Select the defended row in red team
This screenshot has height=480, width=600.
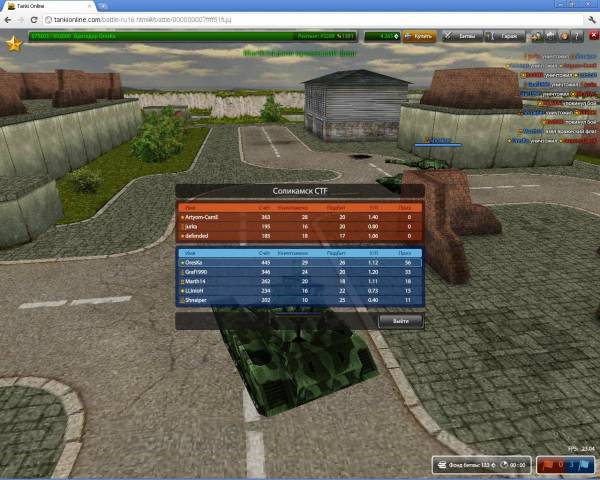[x=300, y=236]
